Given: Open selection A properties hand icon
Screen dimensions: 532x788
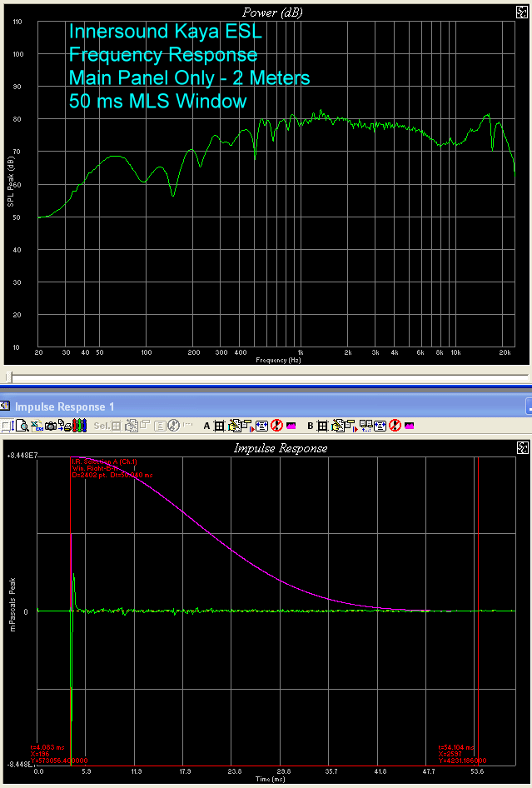Looking at the screenshot, I should 234,426.
